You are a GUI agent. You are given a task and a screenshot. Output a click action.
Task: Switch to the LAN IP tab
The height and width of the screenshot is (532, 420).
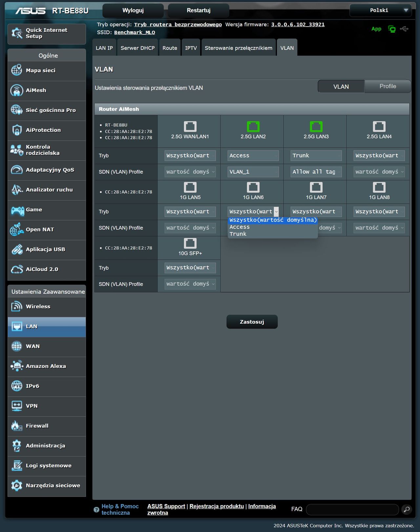pyautogui.click(x=104, y=48)
